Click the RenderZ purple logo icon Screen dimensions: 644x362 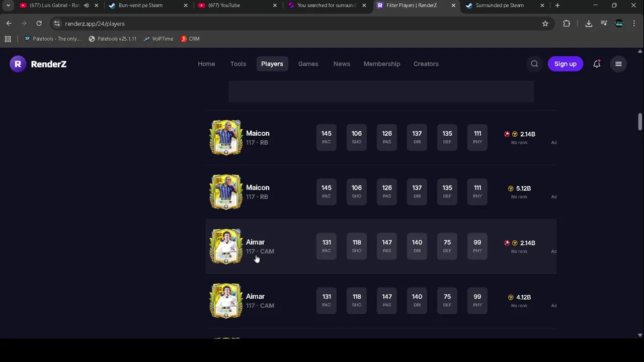[x=18, y=64]
